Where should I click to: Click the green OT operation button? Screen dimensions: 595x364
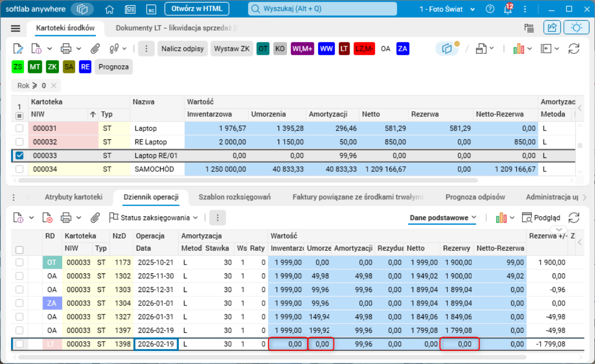click(263, 49)
